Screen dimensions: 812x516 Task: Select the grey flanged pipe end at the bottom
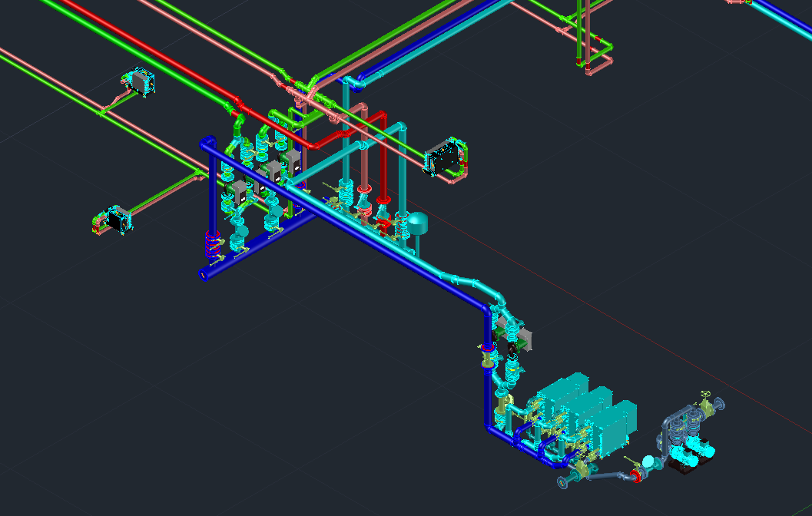564,483
